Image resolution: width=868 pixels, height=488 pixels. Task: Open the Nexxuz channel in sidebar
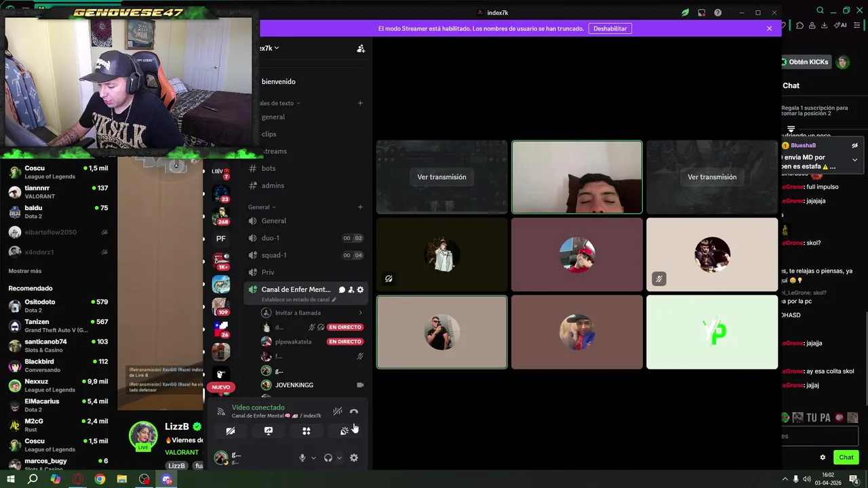(58, 386)
